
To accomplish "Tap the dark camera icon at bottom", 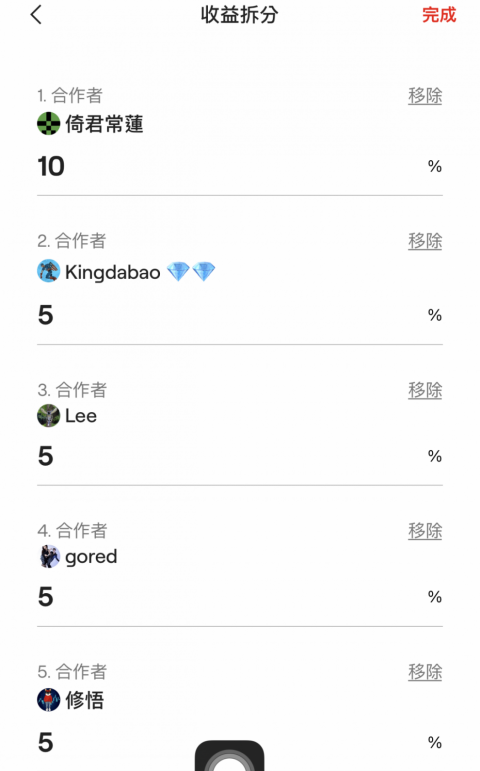I will click(229, 756).
